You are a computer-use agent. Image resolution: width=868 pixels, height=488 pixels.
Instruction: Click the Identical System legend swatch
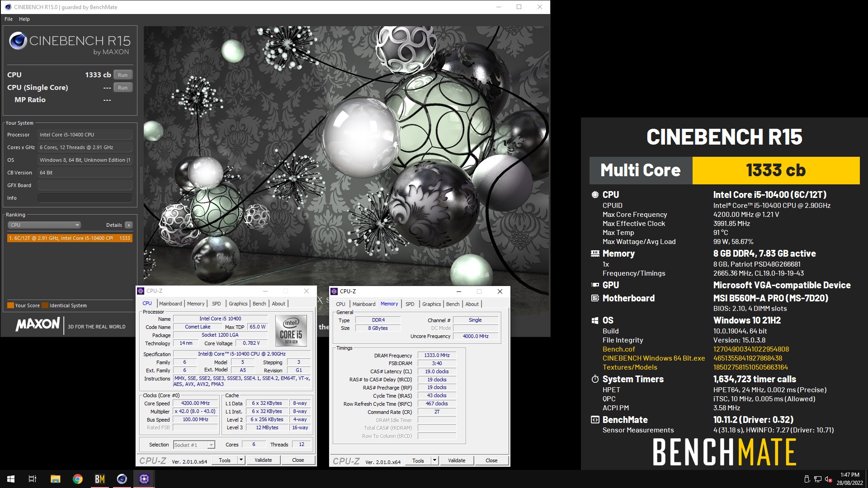coord(45,305)
